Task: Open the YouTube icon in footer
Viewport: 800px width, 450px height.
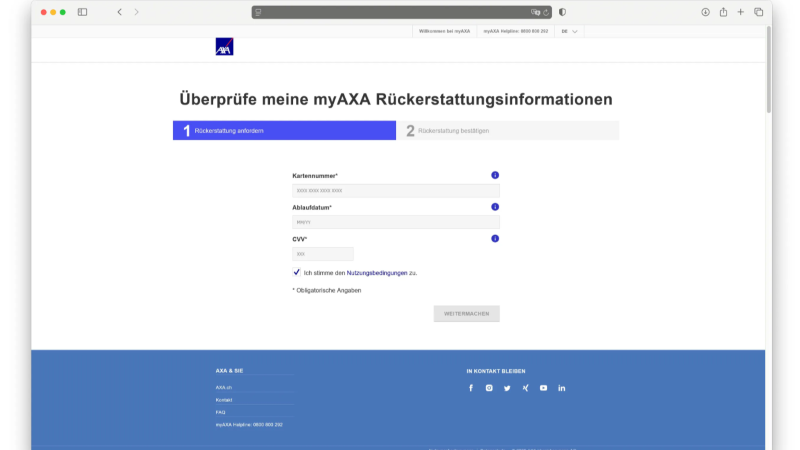Action: pyautogui.click(x=543, y=388)
